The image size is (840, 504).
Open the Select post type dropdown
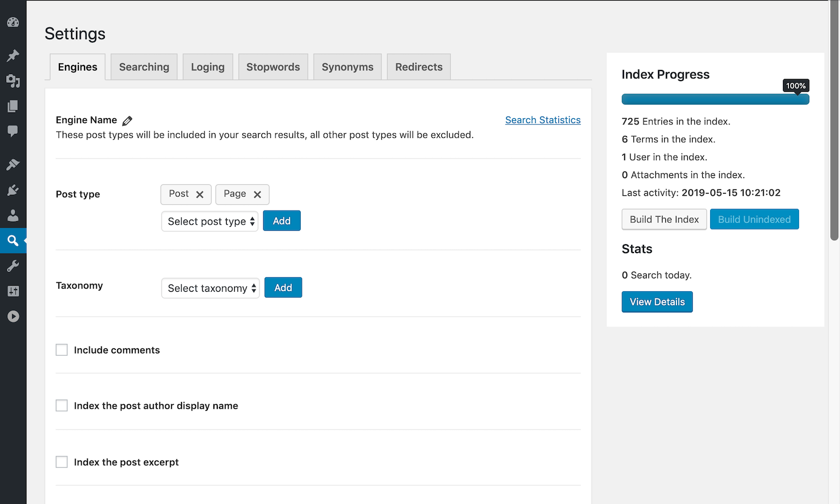tap(209, 221)
